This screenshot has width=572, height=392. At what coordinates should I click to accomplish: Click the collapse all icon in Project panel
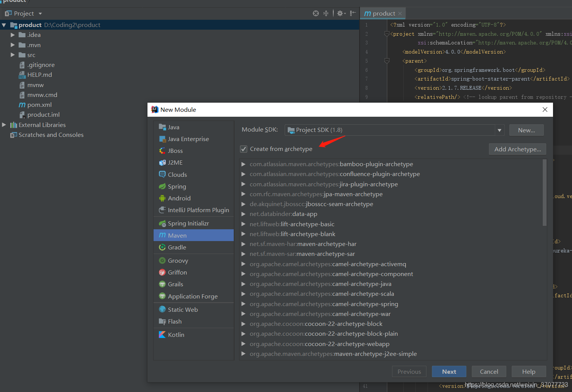[x=326, y=13]
